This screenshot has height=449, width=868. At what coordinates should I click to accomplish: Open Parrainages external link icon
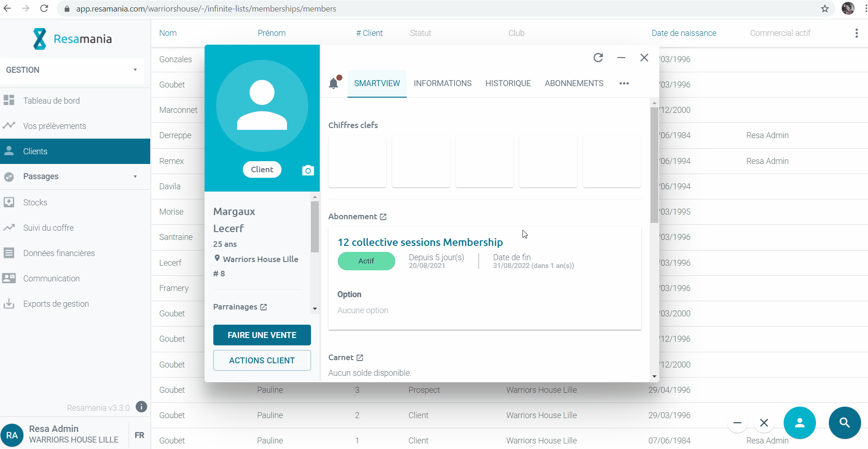coord(264,307)
